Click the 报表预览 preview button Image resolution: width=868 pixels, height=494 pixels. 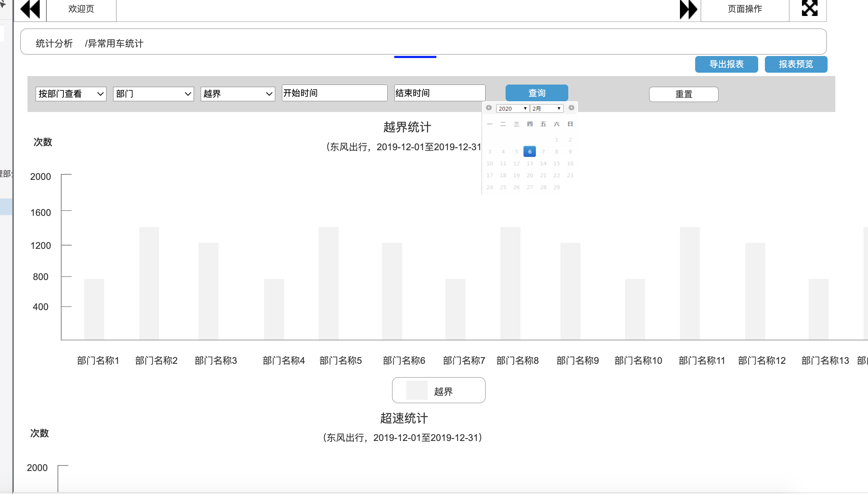pyautogui.click(x=796, y=65)
